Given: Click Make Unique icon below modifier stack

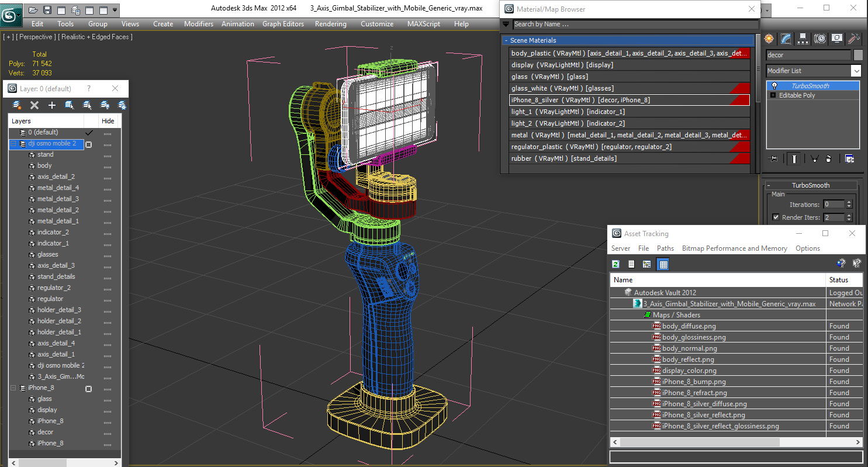Looking at the screenshot, I should coord(814,158).
